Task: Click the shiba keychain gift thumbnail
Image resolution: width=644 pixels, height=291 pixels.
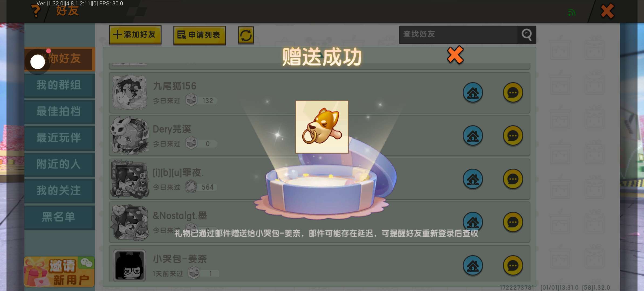Action: (x=322, y=127)
